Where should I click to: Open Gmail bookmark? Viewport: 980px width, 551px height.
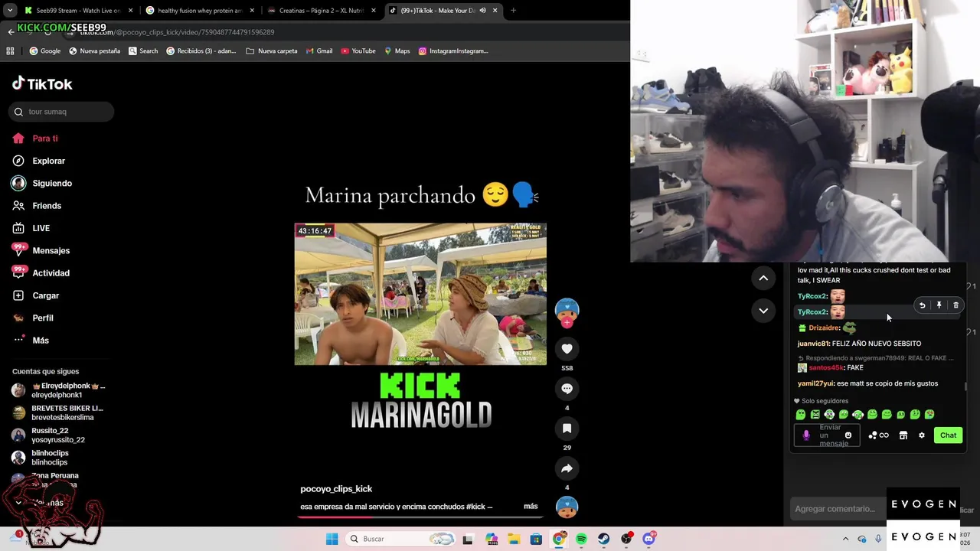[319, 51]
